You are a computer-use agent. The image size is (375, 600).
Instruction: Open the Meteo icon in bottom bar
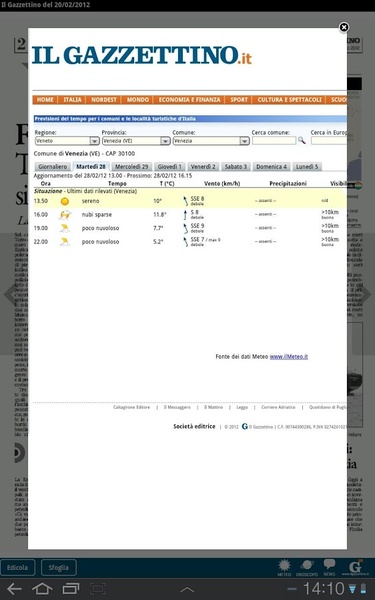284,567
